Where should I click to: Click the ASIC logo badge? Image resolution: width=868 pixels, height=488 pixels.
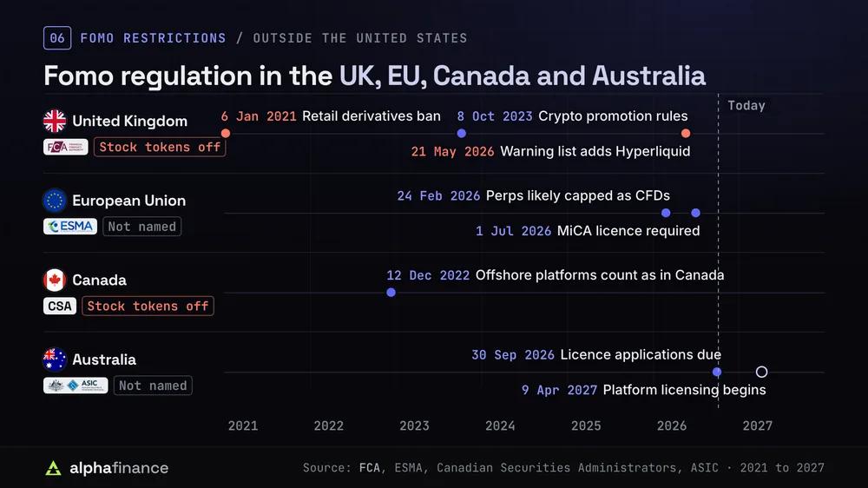coord(76,386)
